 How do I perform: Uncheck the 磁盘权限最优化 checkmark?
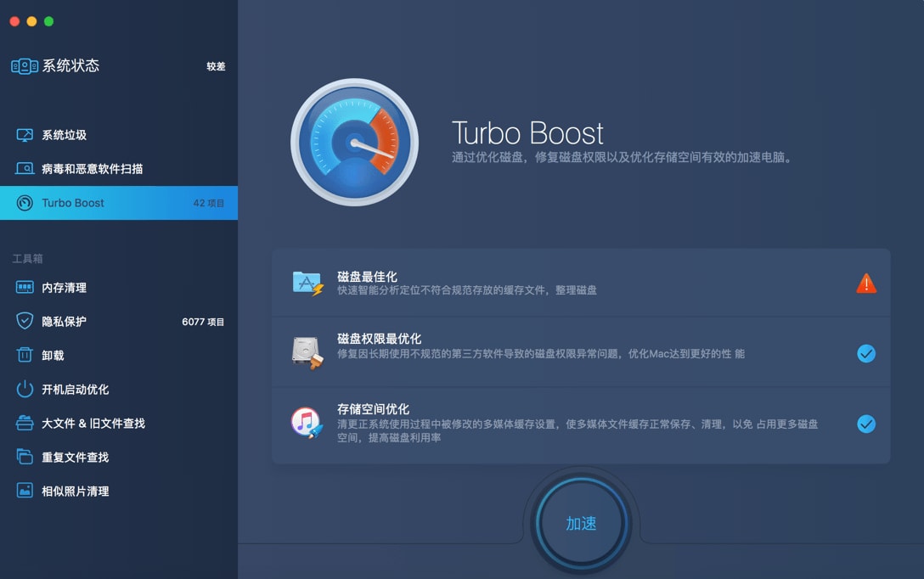click(x=866, y=353)
